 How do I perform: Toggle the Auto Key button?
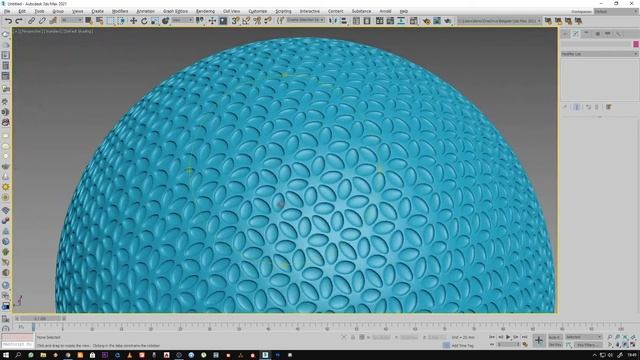tap(555, 337)
